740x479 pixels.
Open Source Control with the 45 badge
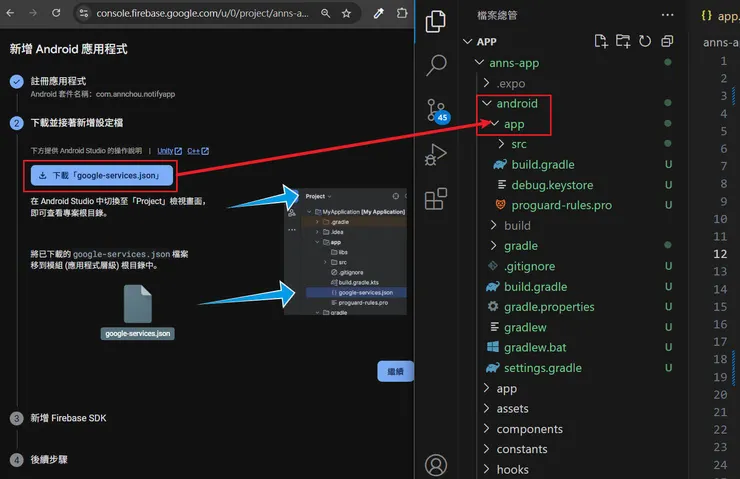coord(436,110)
